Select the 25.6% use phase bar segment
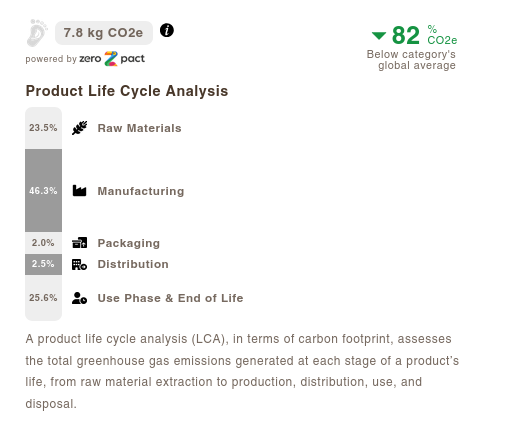The width and height of the screenshot is (531, 437). coord(43,298)
